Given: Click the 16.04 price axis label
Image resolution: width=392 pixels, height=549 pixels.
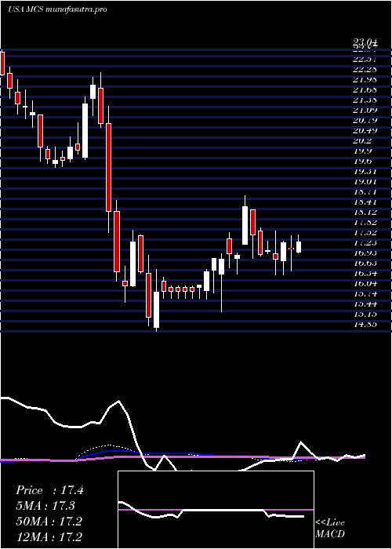Looking at the screenshot, I should pos(365,283).
